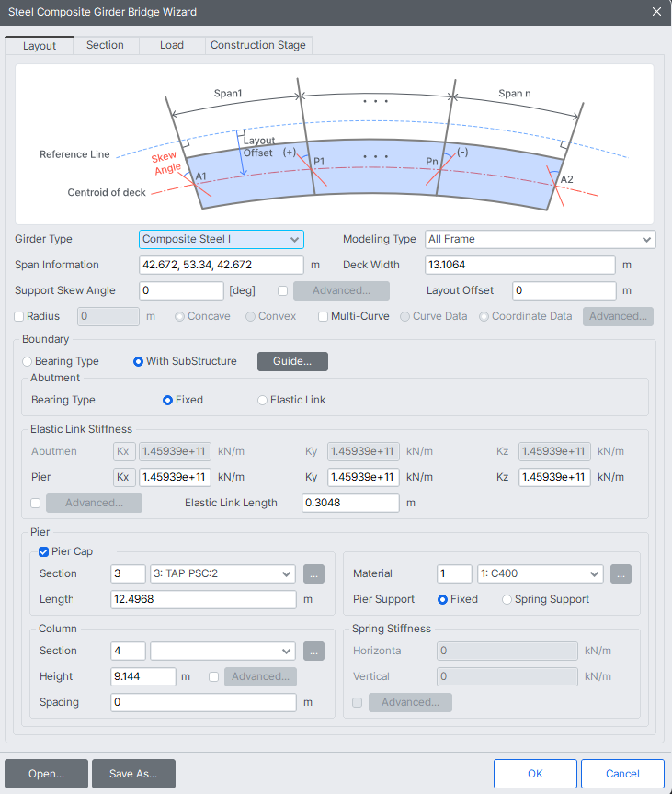Viewport: 672px width, 794px height.
Task: Close the Steel Composite Girder Bridge Wizard
Action: tap(656, 12)
